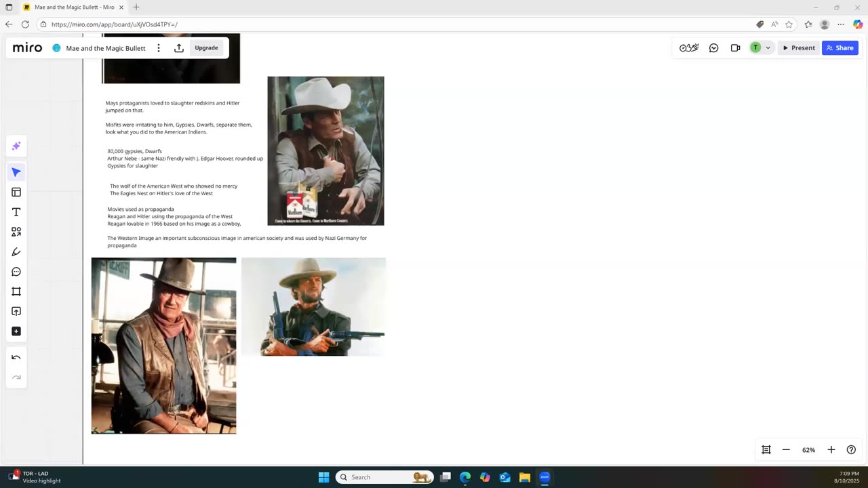Open the Zoom app on the taskbar
The width and height of the screenshot is (868, 488).
coord(545,477)
